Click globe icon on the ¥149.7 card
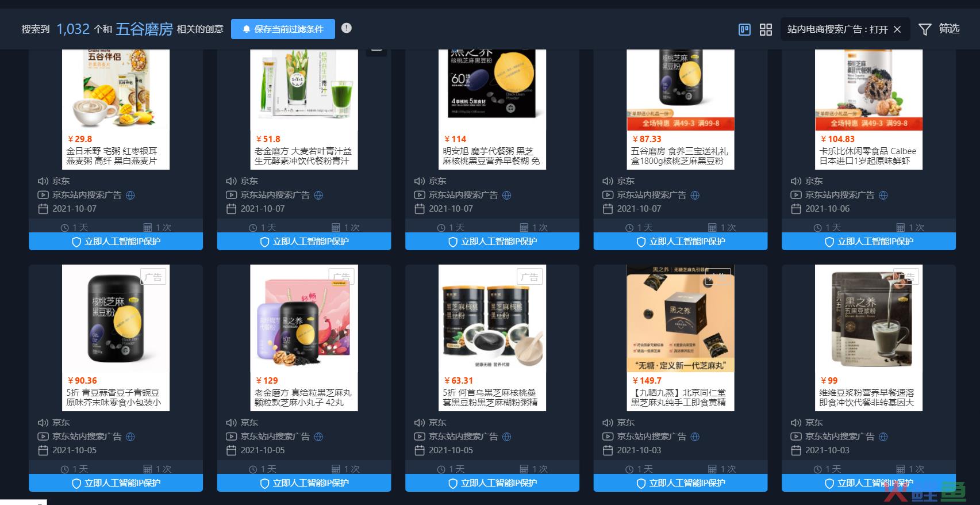980x505 pixels. (695, 437)
